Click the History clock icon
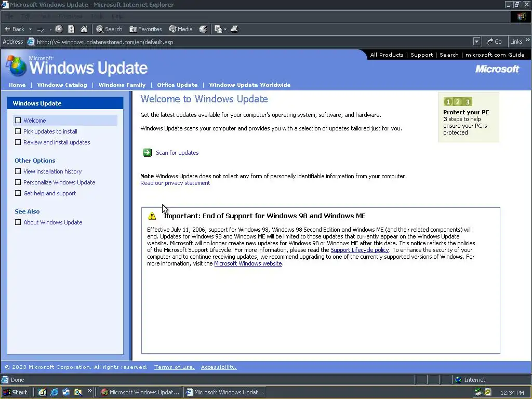 (x=203, y=29)
